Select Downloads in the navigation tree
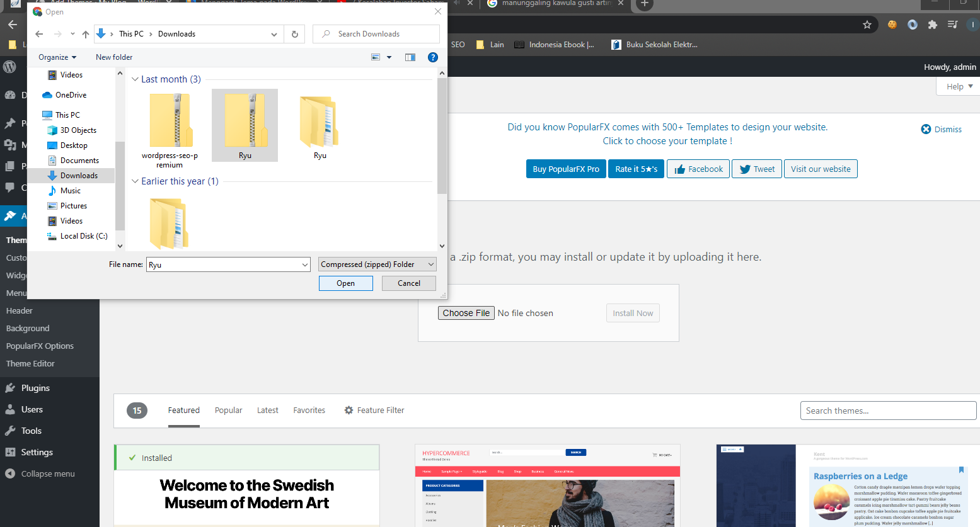The image size is (980, 527). (x=79, y=176)
